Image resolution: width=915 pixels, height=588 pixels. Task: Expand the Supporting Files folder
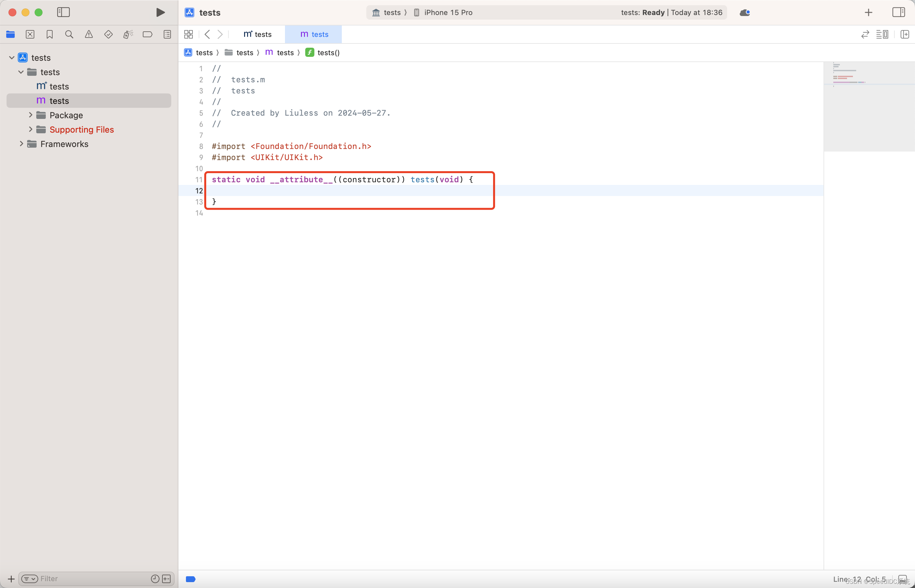(30, 129)
